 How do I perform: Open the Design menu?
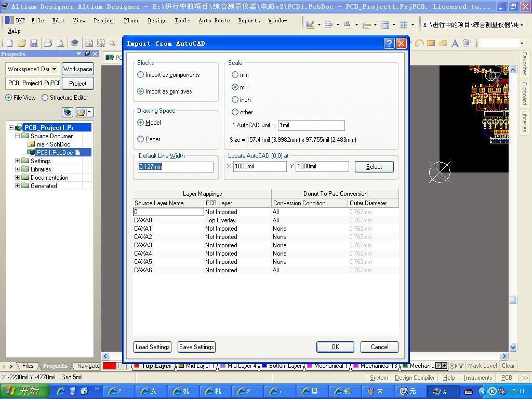tap(157, 20)
